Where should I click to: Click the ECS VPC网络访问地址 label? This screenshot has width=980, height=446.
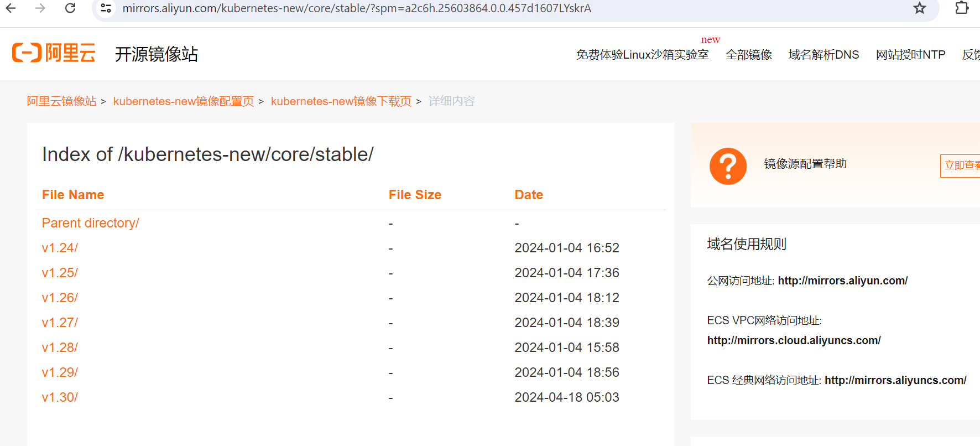click(x=764, y=320)
